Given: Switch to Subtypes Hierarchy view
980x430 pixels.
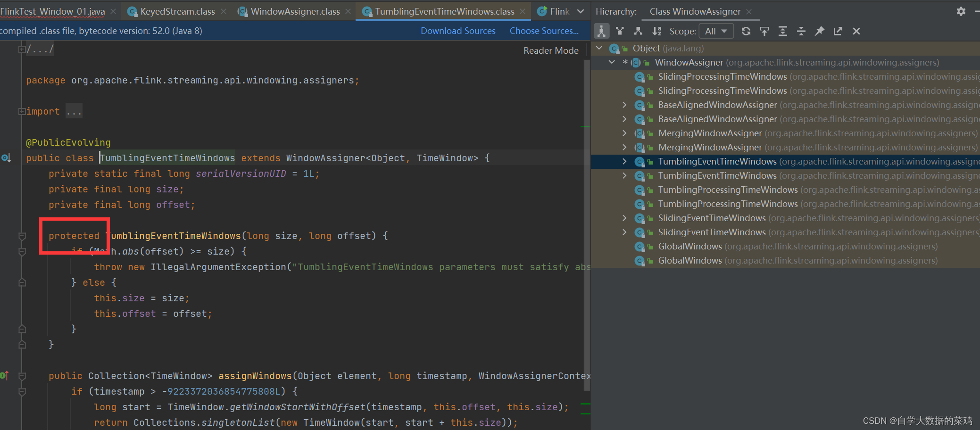Looking at the screenshot, I should [638, 31].
